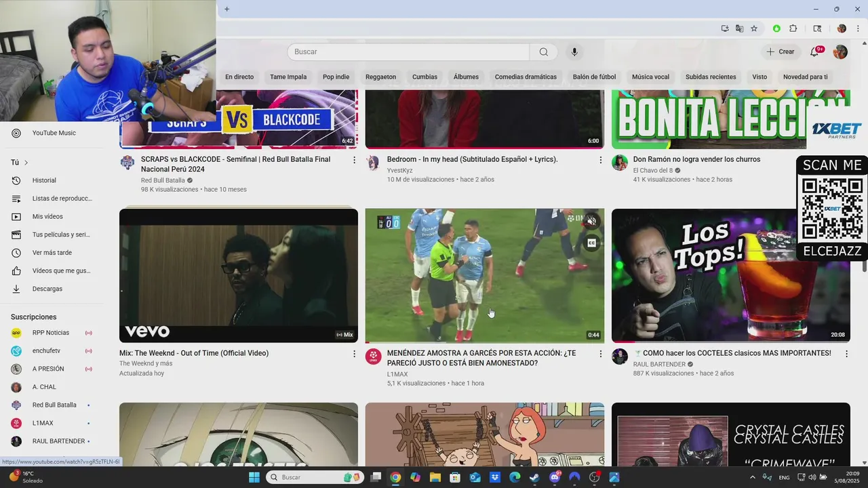Select the Subidas recientes filter chip
The width and height of the screenshot is (868, 488).
pos(711,77)
